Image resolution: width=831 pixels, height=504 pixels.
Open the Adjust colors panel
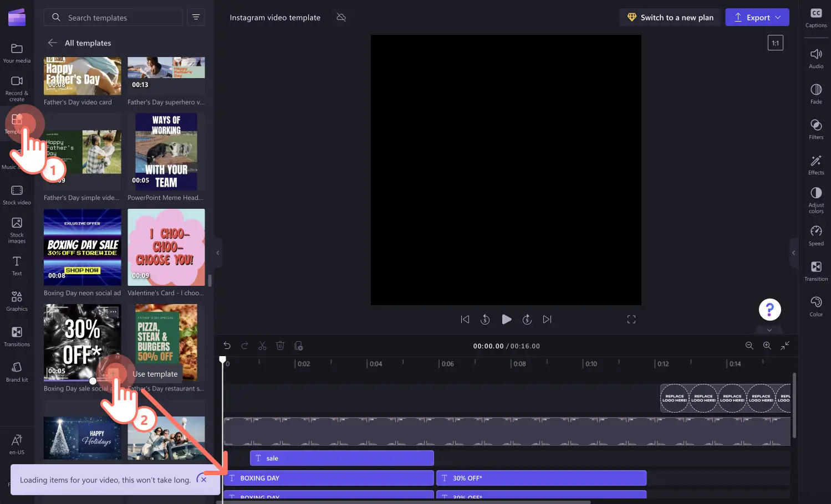pyautogui.click(x=816, y=200)
